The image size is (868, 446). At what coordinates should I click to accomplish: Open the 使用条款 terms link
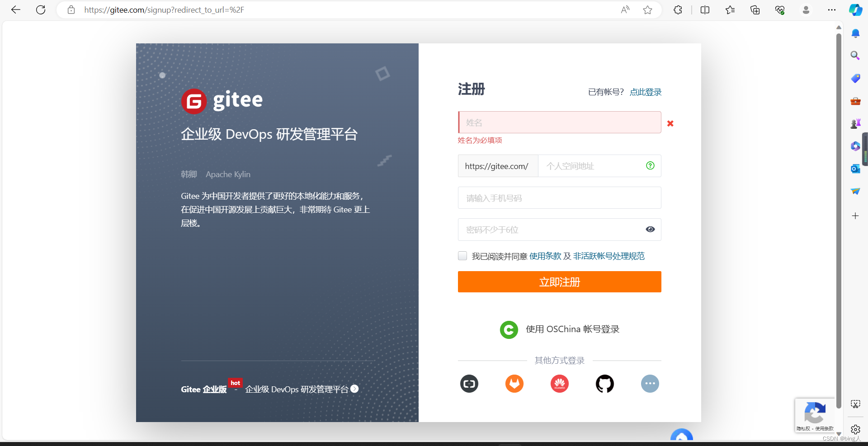point(545,256)
